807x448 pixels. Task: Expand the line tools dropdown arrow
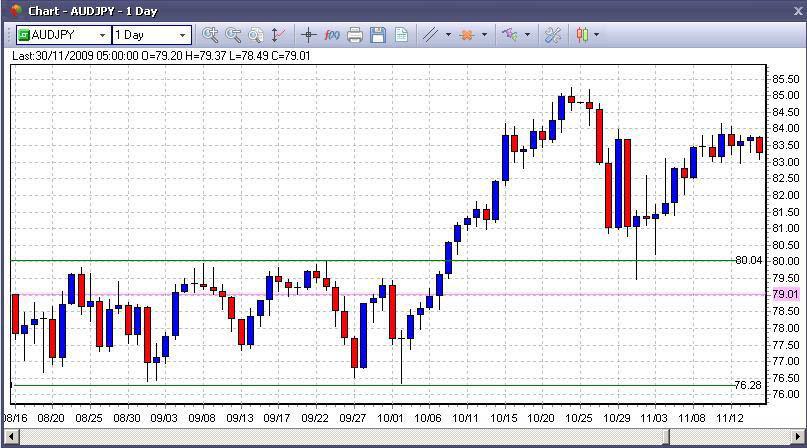(x=448, y=35)
